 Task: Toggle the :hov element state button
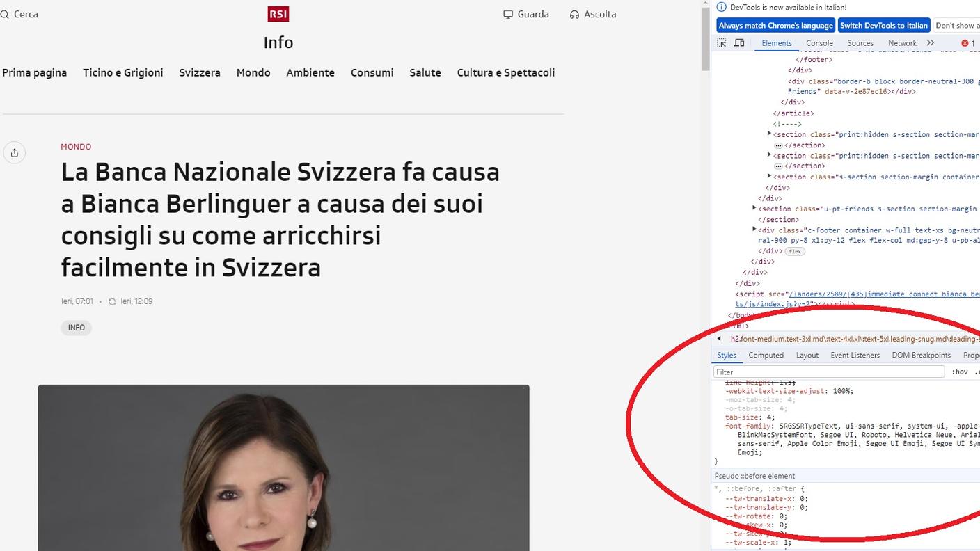click(x=960, y=372)
